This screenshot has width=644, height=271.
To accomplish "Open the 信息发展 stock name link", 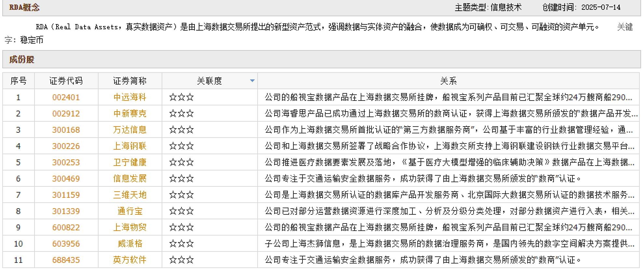I will pos(130,179).
